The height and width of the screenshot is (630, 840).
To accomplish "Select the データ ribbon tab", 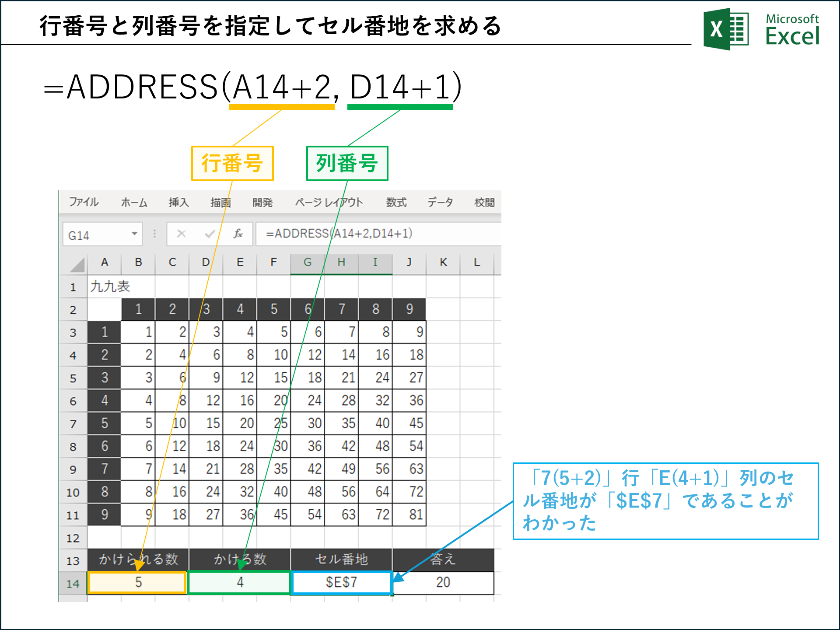I will pos(440,203).
